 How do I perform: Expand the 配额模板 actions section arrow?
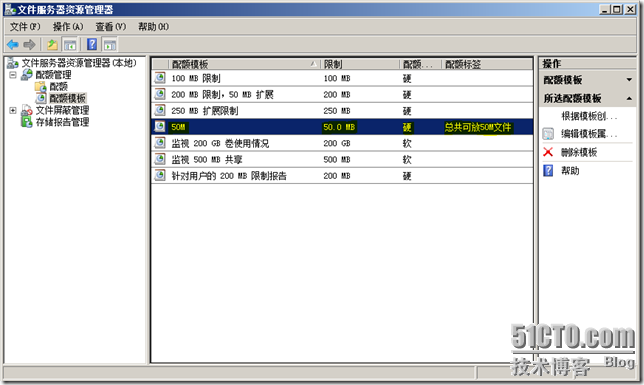coord(629,80)
